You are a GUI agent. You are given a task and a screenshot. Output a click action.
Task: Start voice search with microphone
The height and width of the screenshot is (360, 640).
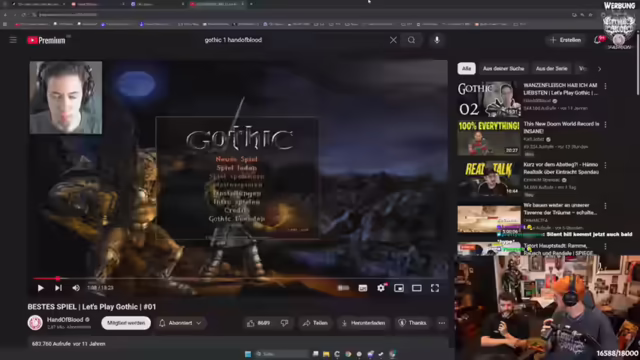437,40
